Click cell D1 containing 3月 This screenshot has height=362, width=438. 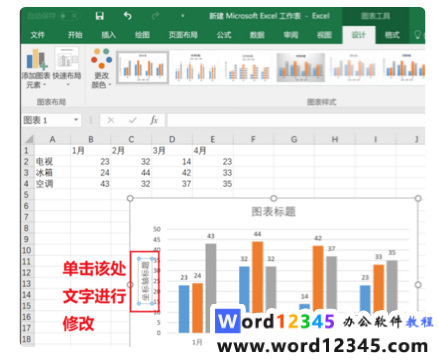[172, 151]
